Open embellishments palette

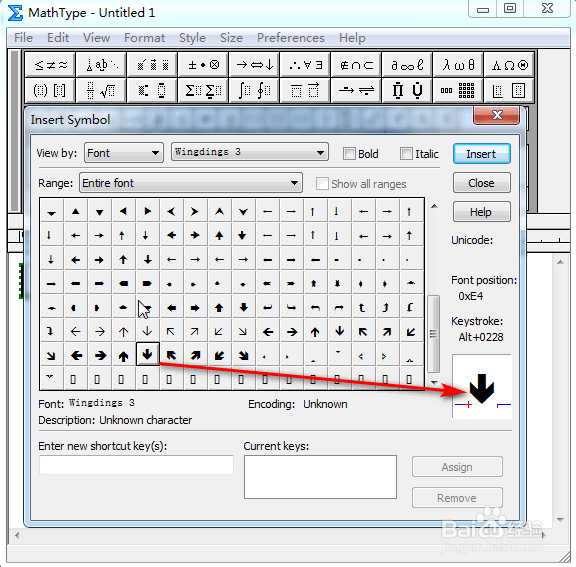point(152,65)
